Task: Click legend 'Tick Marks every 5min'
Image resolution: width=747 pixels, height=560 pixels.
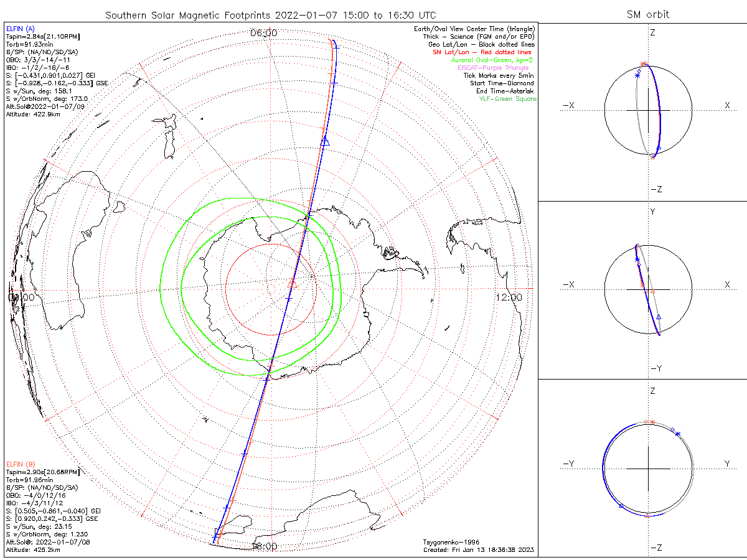Action: 499,75
